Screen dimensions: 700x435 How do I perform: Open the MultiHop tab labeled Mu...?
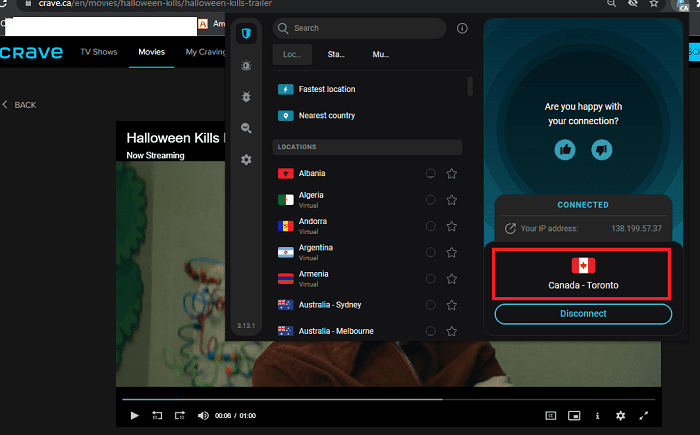tap(381, 54)
